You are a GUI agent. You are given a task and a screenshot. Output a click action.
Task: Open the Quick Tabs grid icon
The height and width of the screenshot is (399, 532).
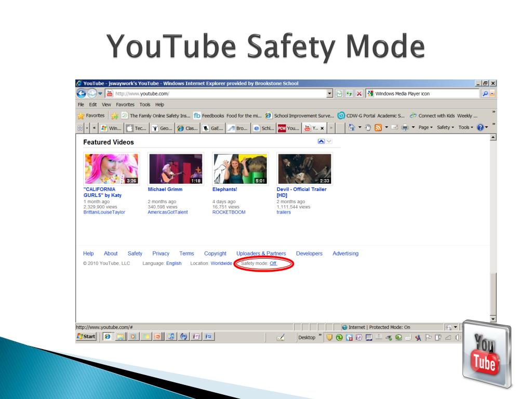coord(79,128)
